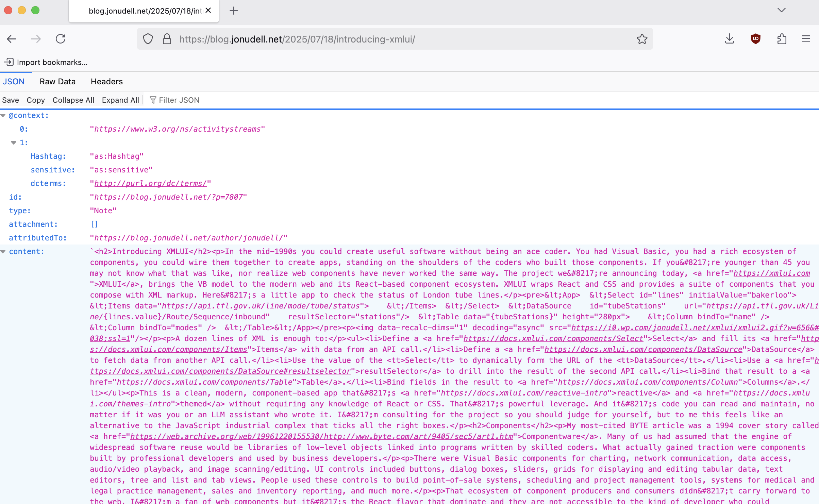Click the address bar URL

point(297,39)
